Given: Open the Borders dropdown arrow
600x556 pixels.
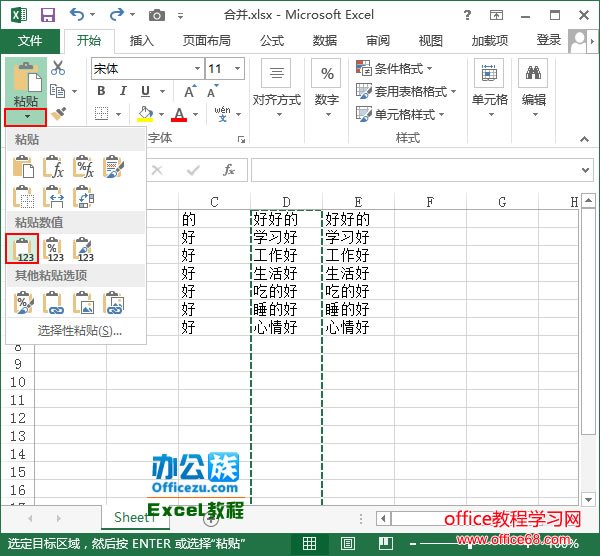Looking at the screenshot, I should coord(118,114).
